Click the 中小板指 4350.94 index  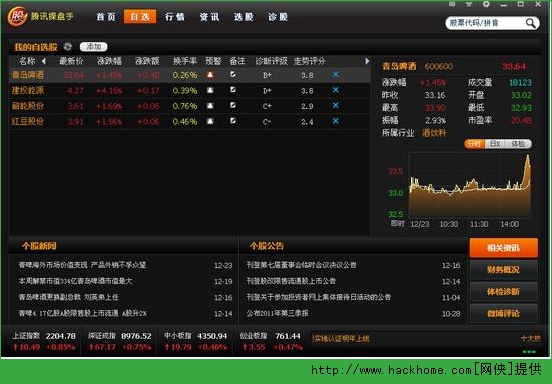tap(196, 341)
